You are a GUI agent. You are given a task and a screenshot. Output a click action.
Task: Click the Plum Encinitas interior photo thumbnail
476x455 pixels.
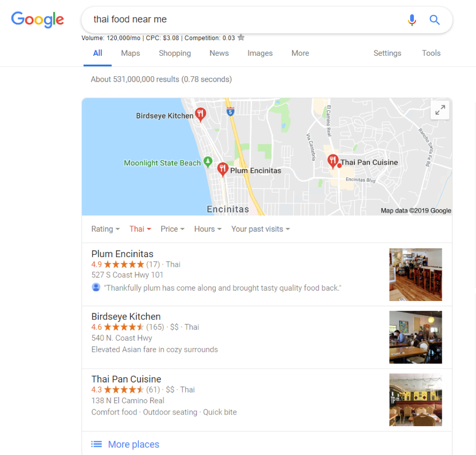pyautogui.click(x=415, y=275)
